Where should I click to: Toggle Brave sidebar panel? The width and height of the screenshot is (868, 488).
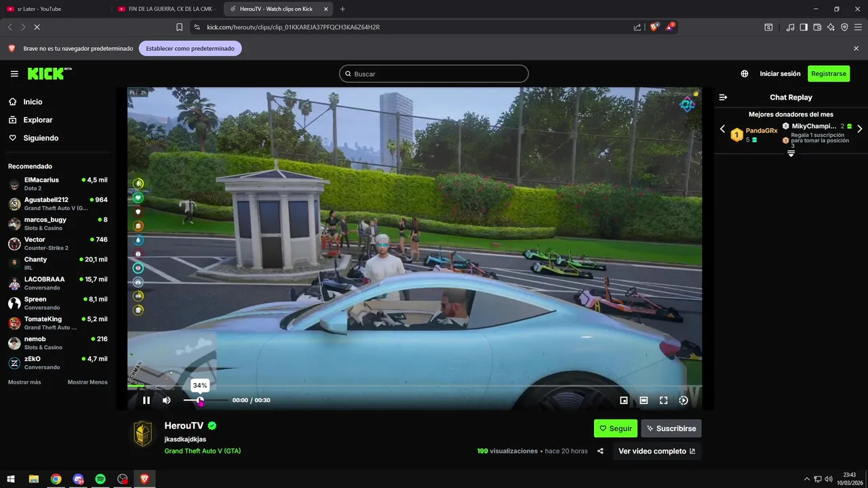pos(804,27)
